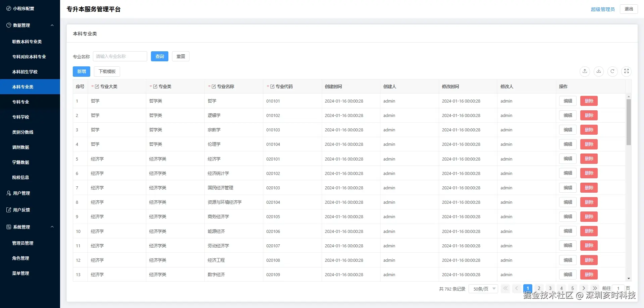
Task: Edit the 逻辑学 row
Action: (568, 115)
